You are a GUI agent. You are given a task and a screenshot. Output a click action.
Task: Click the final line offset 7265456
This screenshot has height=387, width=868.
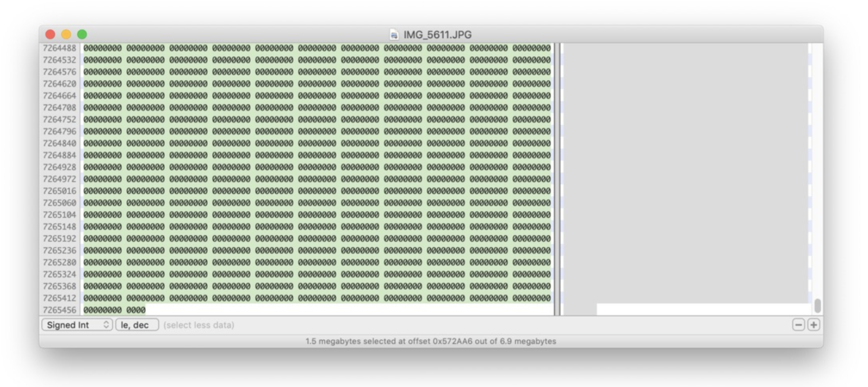pos(59,311)
